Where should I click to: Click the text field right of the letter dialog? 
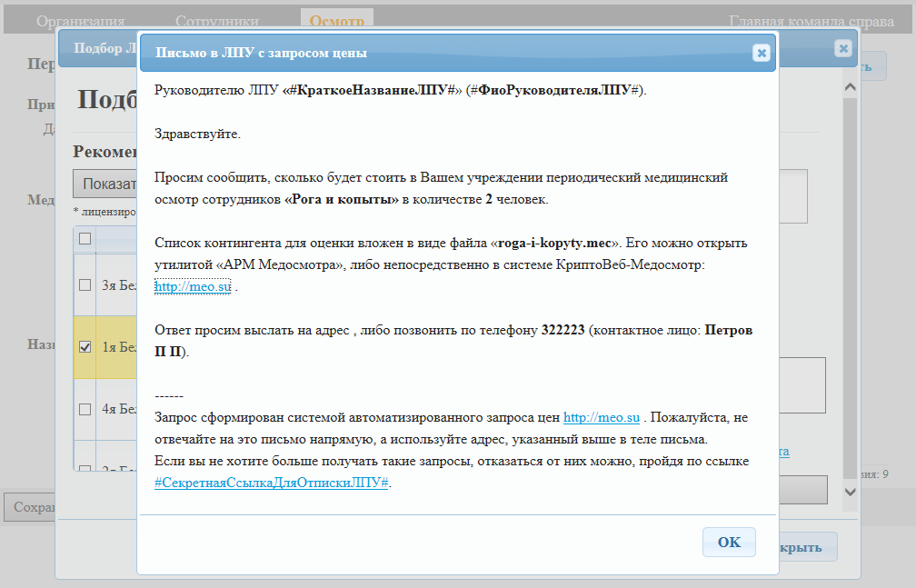pos(801,385)
